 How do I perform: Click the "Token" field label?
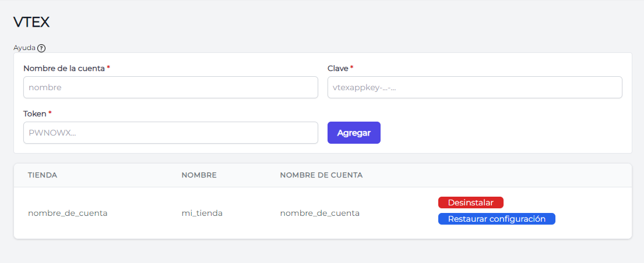(x=35, y=113)
